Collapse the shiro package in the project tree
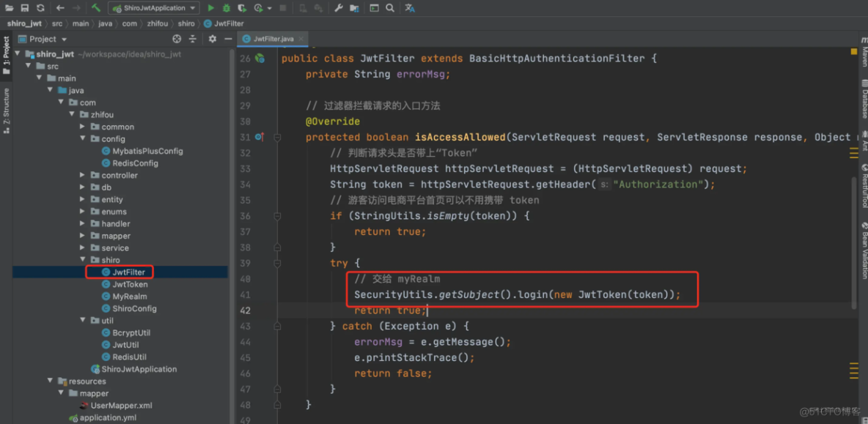Viewport: 868px width, 424px height. point(82,260)
